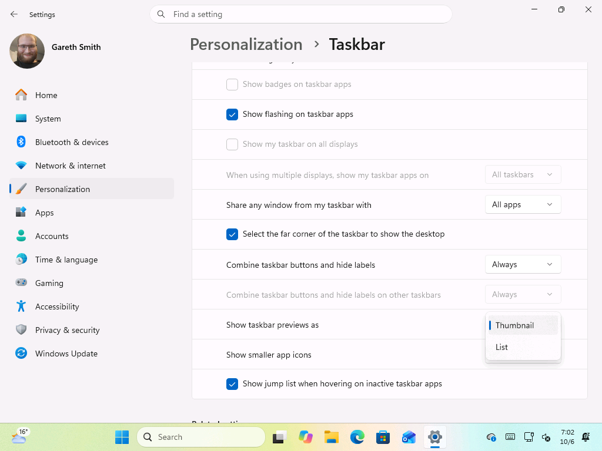This screenshot has width=602, height=451.
Task: Open Microsoft Store from the taskbar
Action: [383, 437]
